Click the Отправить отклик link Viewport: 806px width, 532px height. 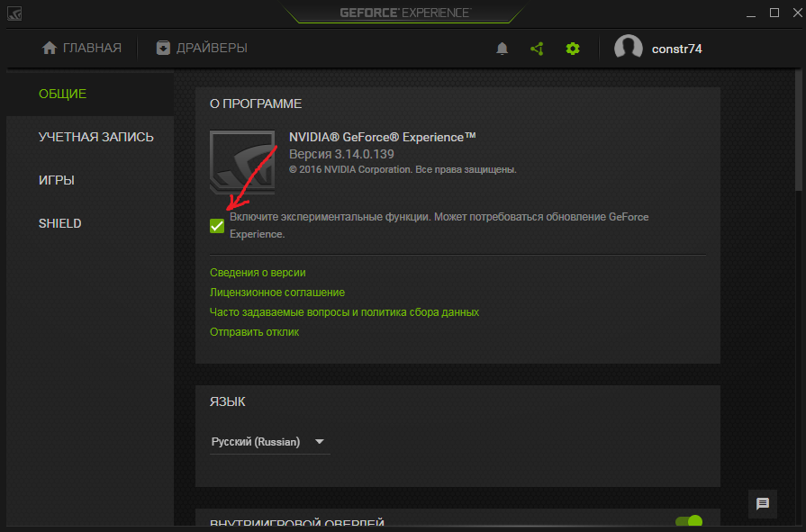(x=255, y=332)
